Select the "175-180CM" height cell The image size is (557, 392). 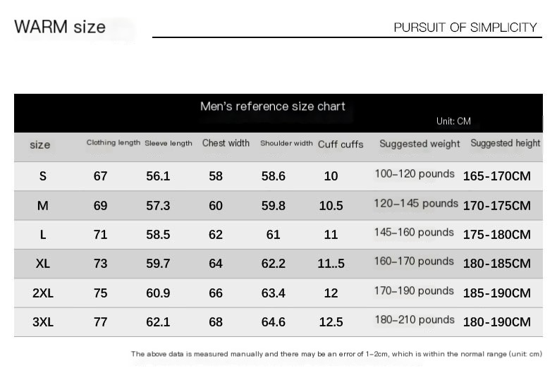click(x=496, y=235)
